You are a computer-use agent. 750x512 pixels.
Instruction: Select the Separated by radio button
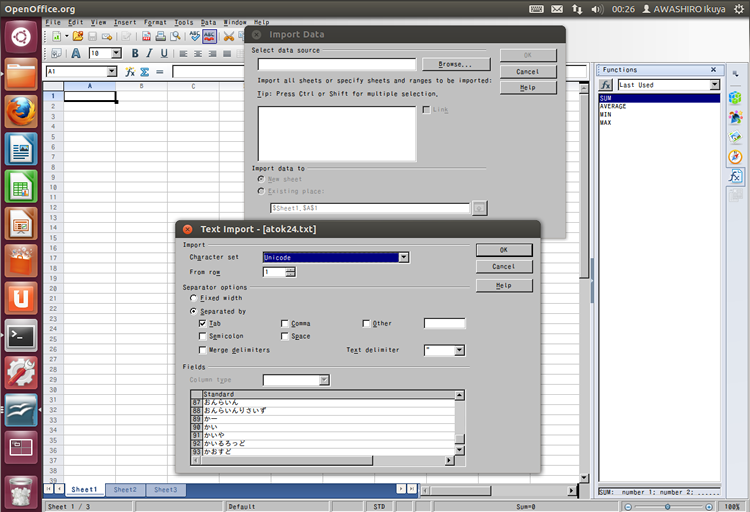point(193,311)
